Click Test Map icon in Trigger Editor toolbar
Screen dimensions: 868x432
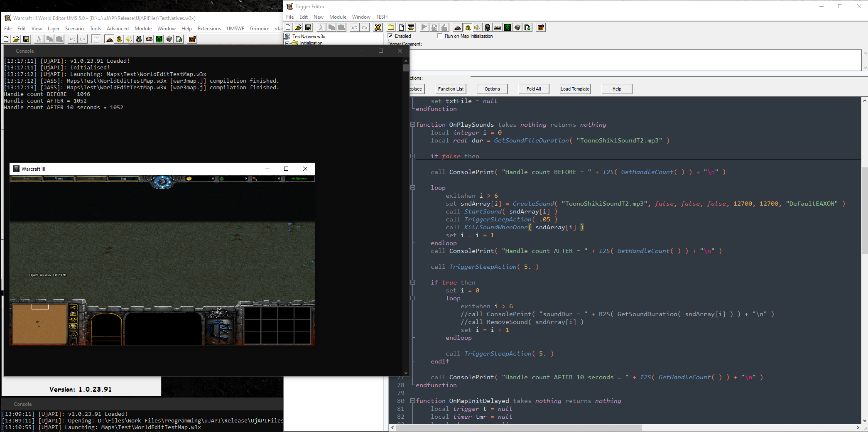(x=541, y=28)
